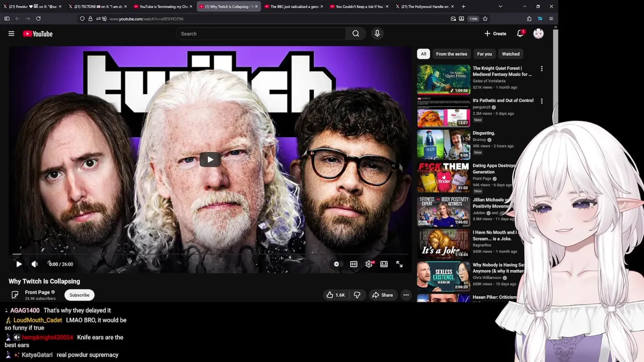Focus the YouTube search box
Screen dimensions: 644x362
click(x=261, y=34)
